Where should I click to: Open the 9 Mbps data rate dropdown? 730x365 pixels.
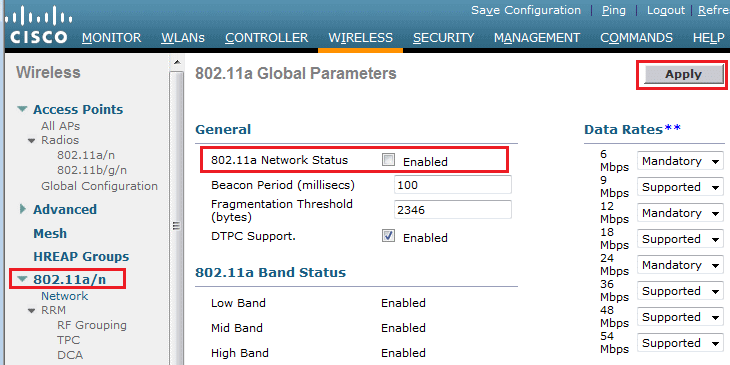tap(680, 187)
